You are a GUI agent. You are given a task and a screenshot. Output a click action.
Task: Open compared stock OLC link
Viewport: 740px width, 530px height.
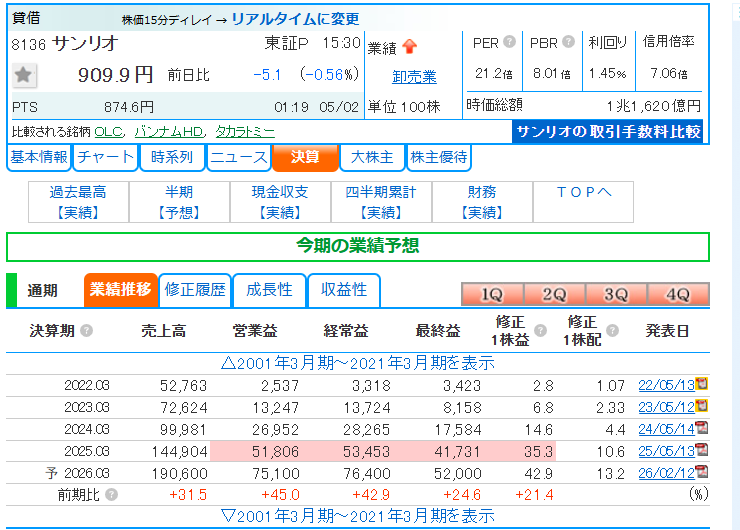click(x=109, y=132)
